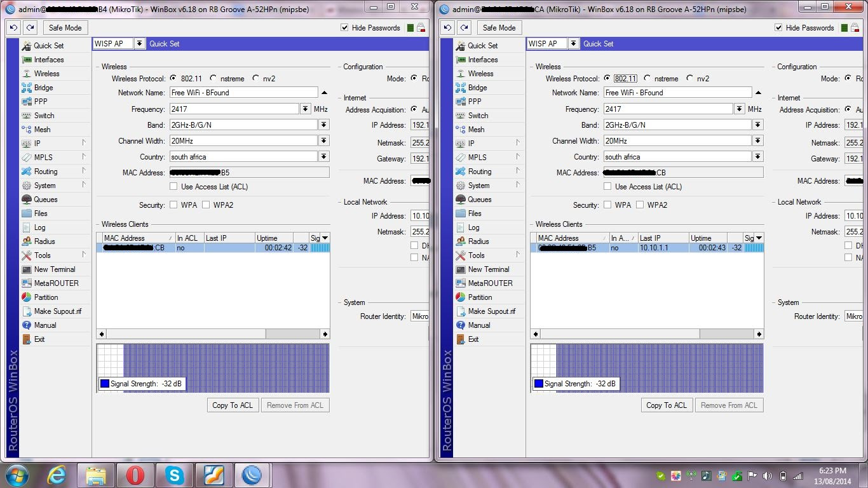Select client row with IP 10.10.1.1
This screenshot has width=868, height=488.
(647, 248)
